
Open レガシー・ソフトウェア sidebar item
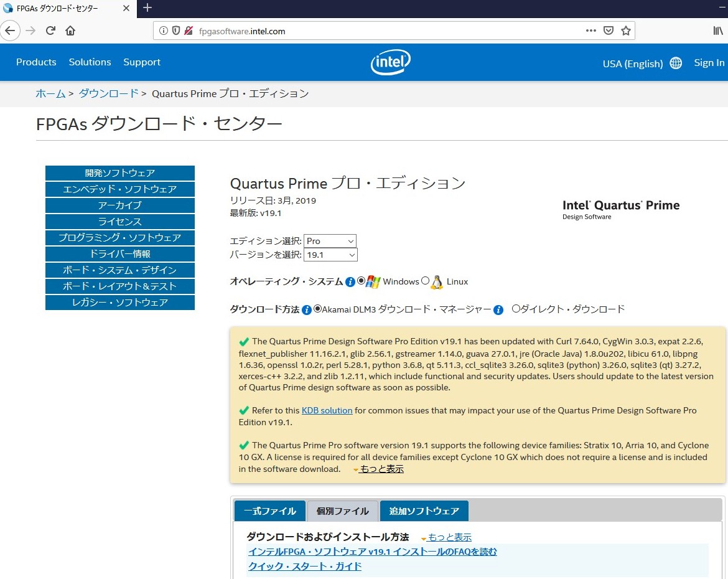tap(120, 303)
